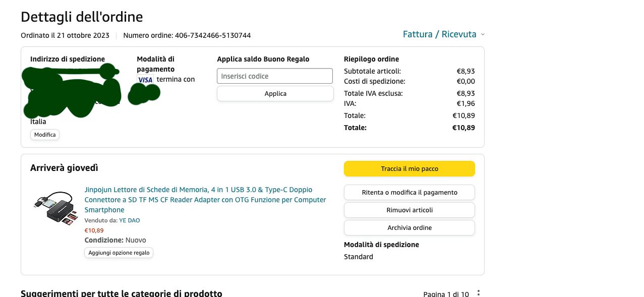This screenshot has width=644, height=297.
Task: Click Aggiungi opzione regalo
Action: [x=119, y=253]
